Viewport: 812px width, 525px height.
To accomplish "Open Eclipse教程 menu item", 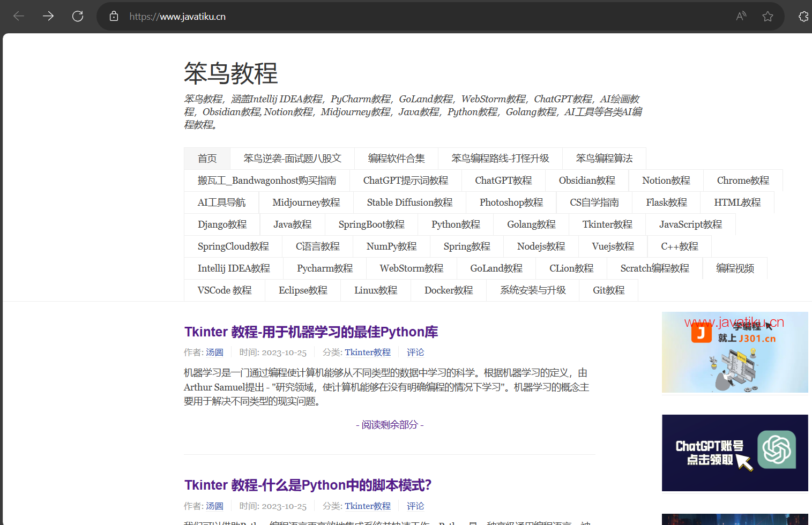I will point(303,290).
